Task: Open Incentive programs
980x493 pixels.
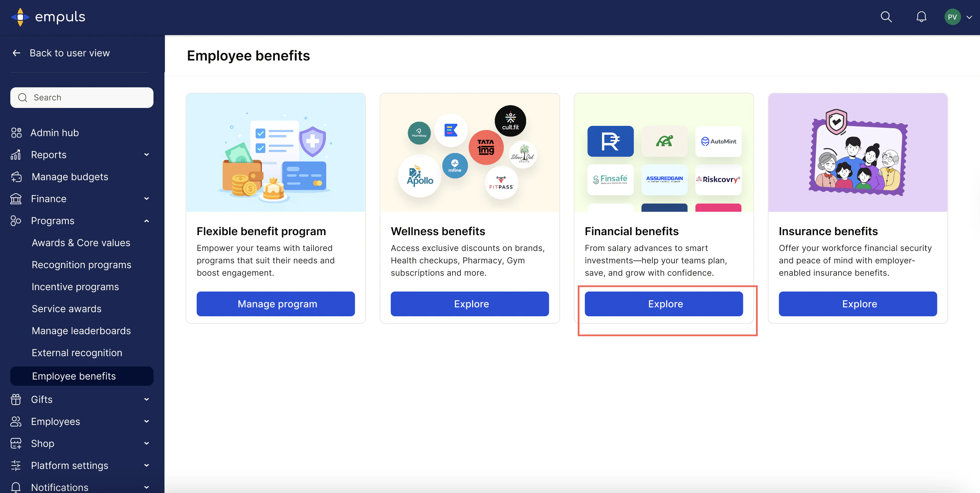Action: 75,287
